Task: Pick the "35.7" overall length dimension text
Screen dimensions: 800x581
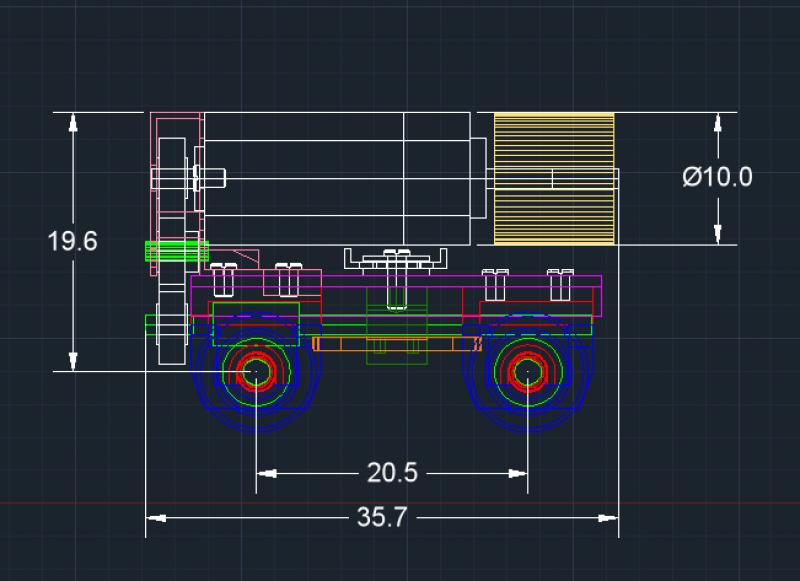Action: [382, 517]
